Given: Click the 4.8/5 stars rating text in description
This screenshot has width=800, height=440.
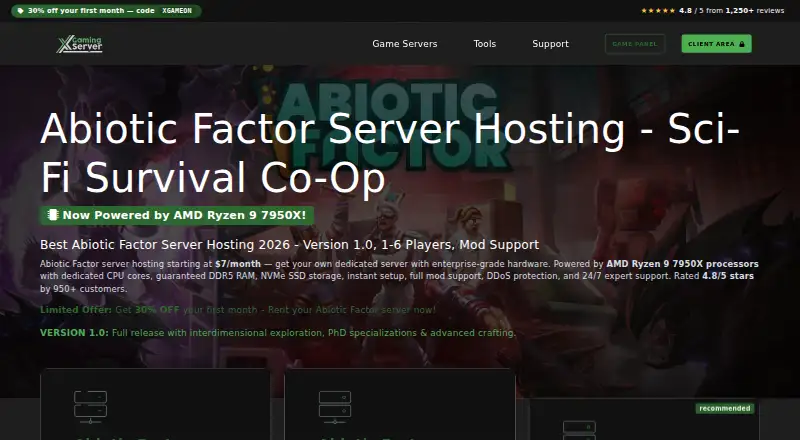Looking at the screenshot, I should click(728, 276).
